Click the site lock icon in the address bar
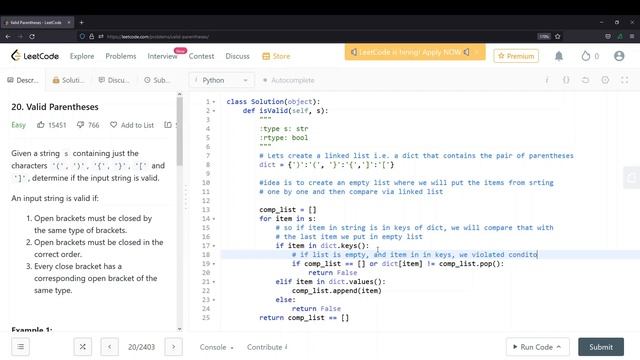This screenshot has width=640, height=360. [91, 36]
